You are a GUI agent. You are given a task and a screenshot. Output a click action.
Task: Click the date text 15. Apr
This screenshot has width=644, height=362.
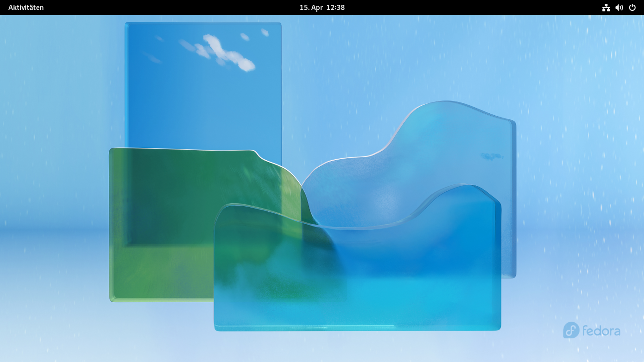[x=311, y=7]
